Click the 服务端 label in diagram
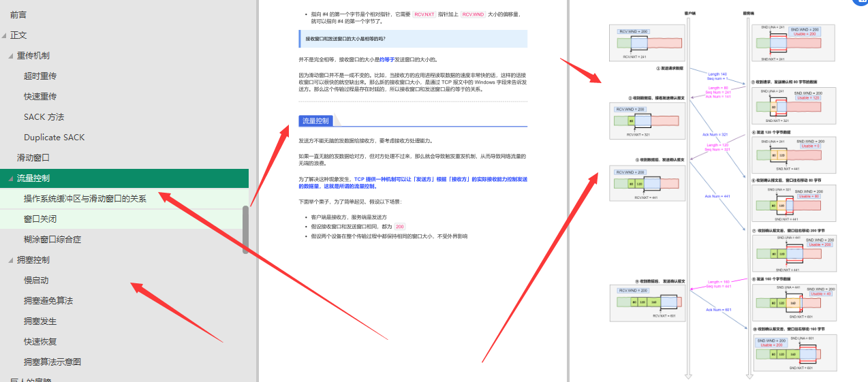868x382 pixels. pyautogui.click(x=748, y=13)
